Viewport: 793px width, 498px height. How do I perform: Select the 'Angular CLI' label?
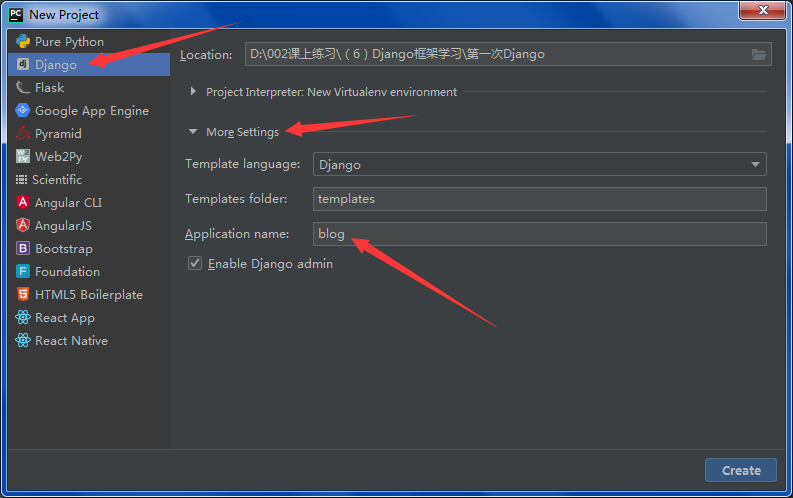click(x=68, y=203)
